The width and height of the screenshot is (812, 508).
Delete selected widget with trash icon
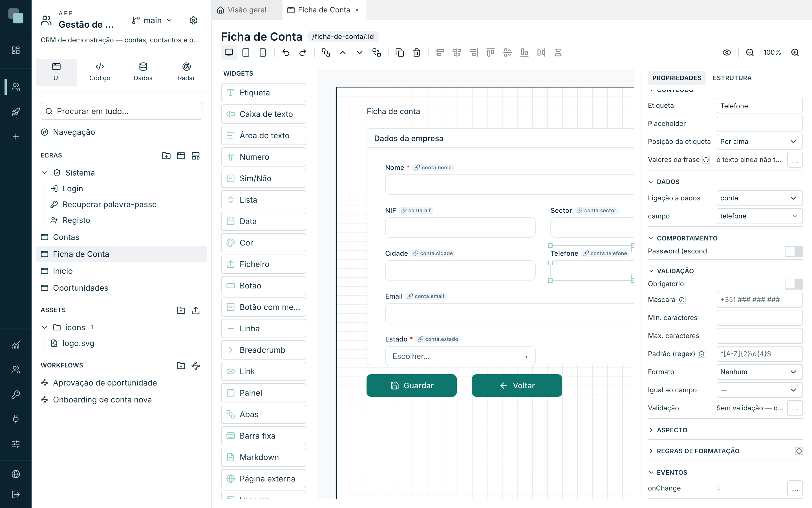coord(417,52)
